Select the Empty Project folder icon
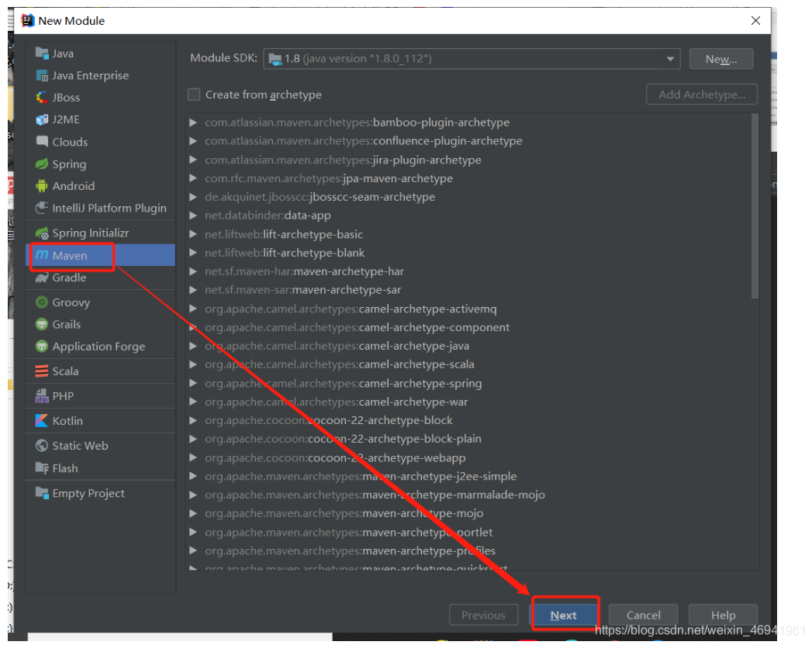This screenshot has height=645, width=812. (41, 493)
